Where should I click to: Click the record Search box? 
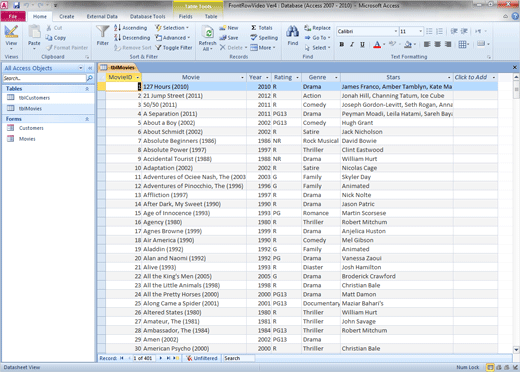(239, 358)
